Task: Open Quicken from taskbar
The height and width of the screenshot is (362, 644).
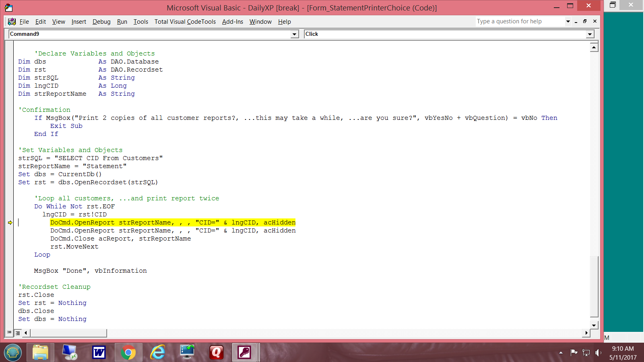Action: click(x=217, y=352)
